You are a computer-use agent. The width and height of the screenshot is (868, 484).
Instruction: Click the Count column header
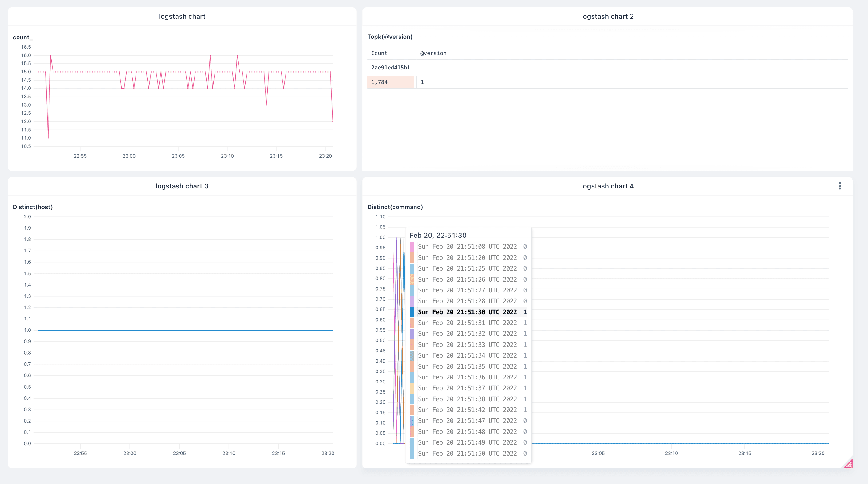pyautogui.click(x=379, y=53)
